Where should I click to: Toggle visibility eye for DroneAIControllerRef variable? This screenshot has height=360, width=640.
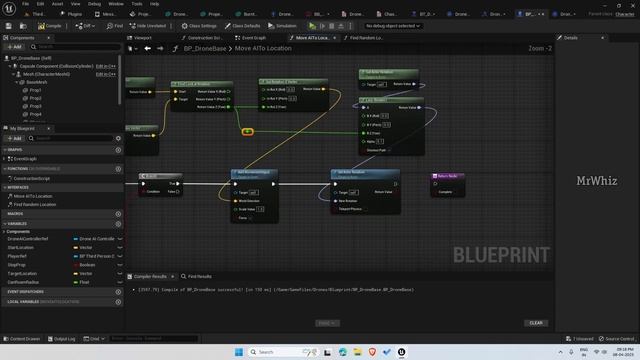[x=120, y=239]
